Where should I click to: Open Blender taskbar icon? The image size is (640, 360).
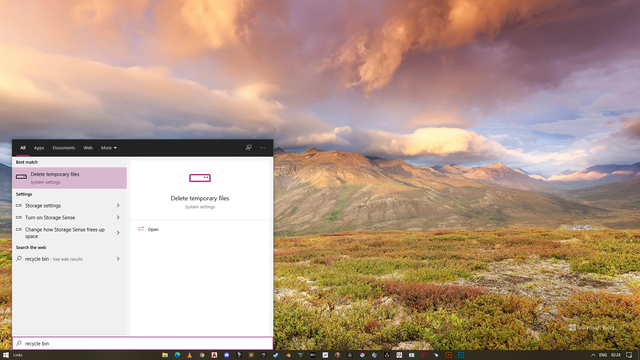pyautogui.click(x=288, y=355)
